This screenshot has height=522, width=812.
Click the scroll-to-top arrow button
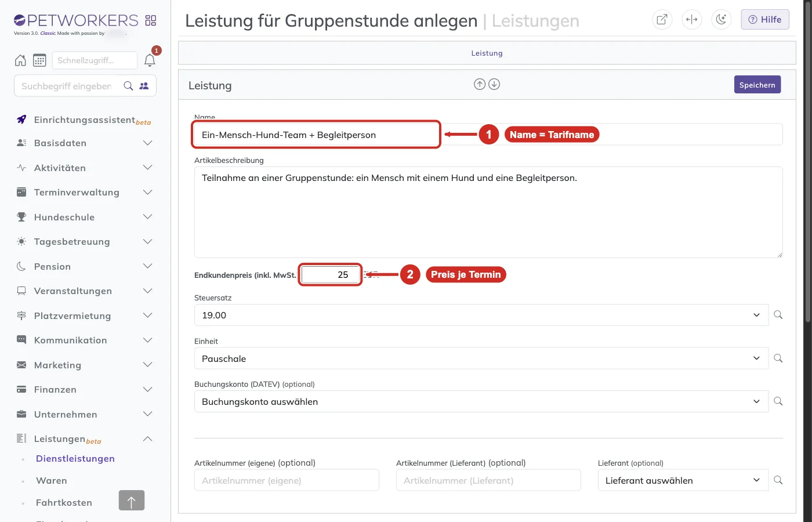pyautogui.click(x=132, y=500)
